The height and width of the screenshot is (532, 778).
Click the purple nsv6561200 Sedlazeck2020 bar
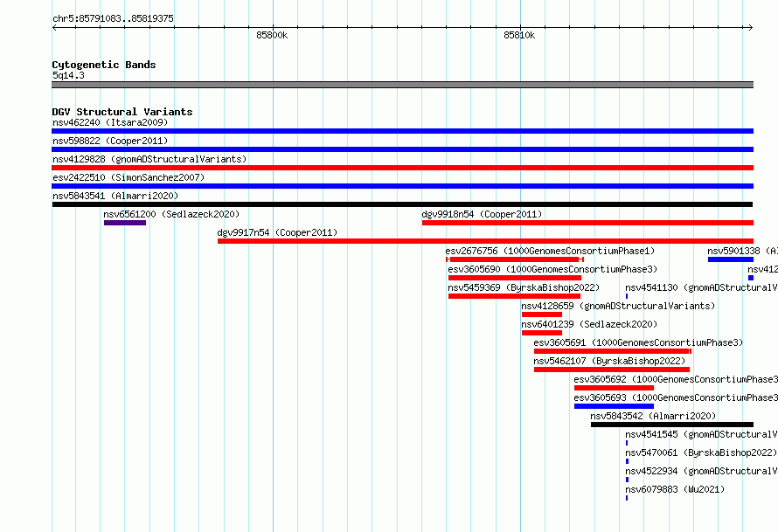[125, 223]
